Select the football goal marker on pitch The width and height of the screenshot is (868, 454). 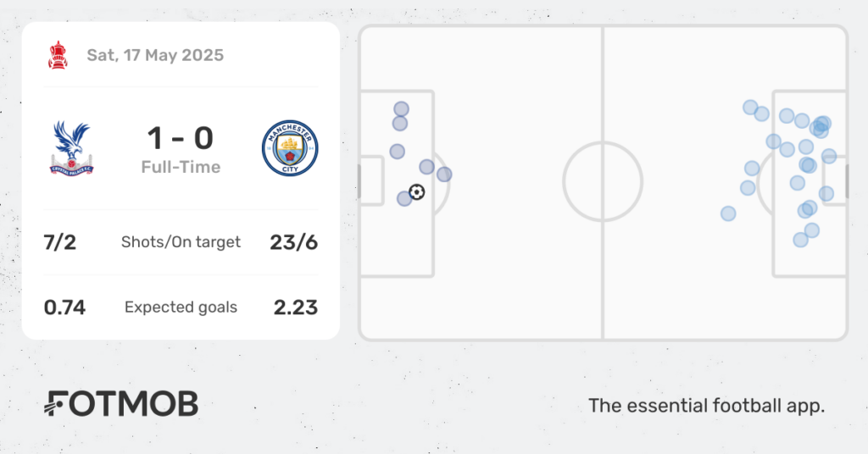416,192
